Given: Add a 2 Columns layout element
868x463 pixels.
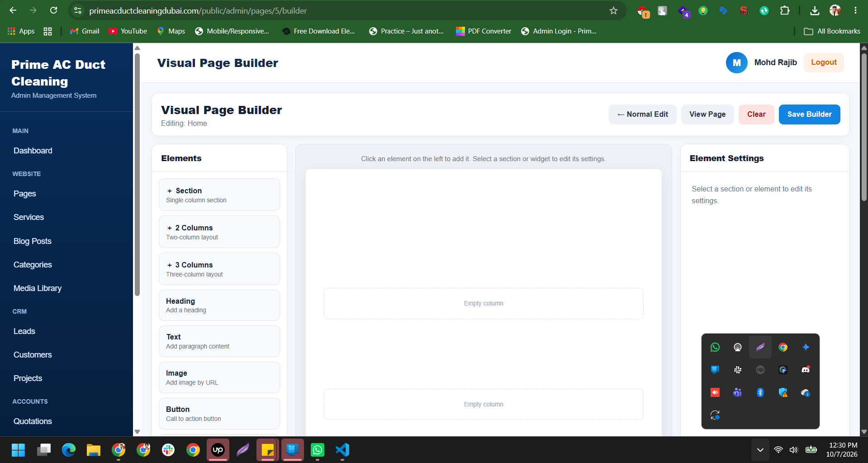Looking at the screenshot, I should 219,232.
